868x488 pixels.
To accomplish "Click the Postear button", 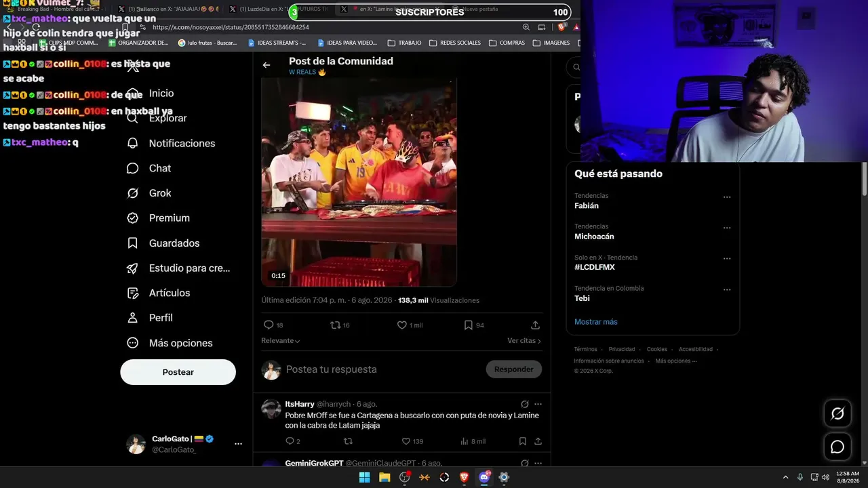I will [178, 372].
